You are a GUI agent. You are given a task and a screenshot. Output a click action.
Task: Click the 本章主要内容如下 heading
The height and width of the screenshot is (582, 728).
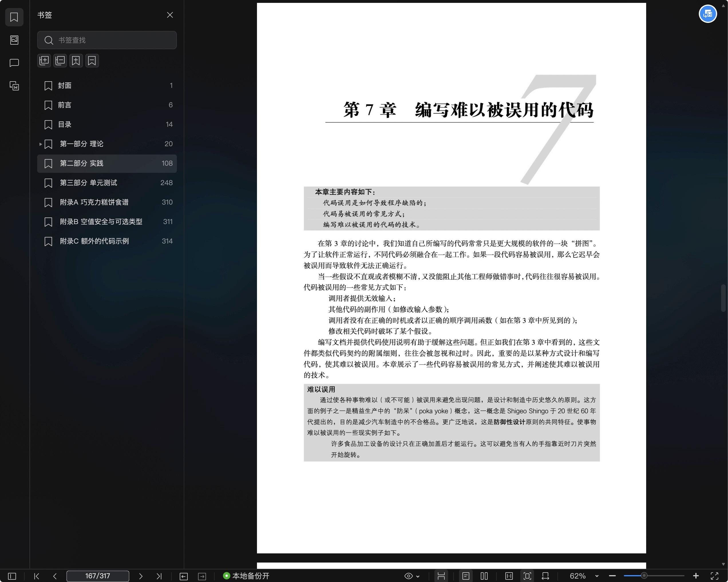345,192
